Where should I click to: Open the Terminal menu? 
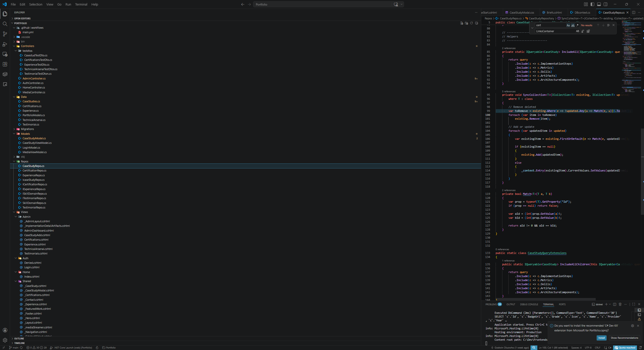click(x=81, y=4)
